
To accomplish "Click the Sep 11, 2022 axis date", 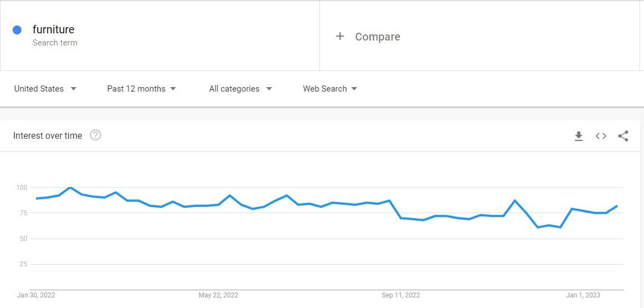I will (x=401, y=295).
